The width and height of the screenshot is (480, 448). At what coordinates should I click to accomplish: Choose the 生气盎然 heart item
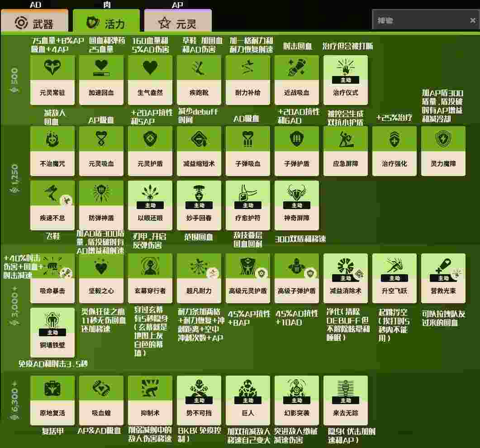(150, 80)
